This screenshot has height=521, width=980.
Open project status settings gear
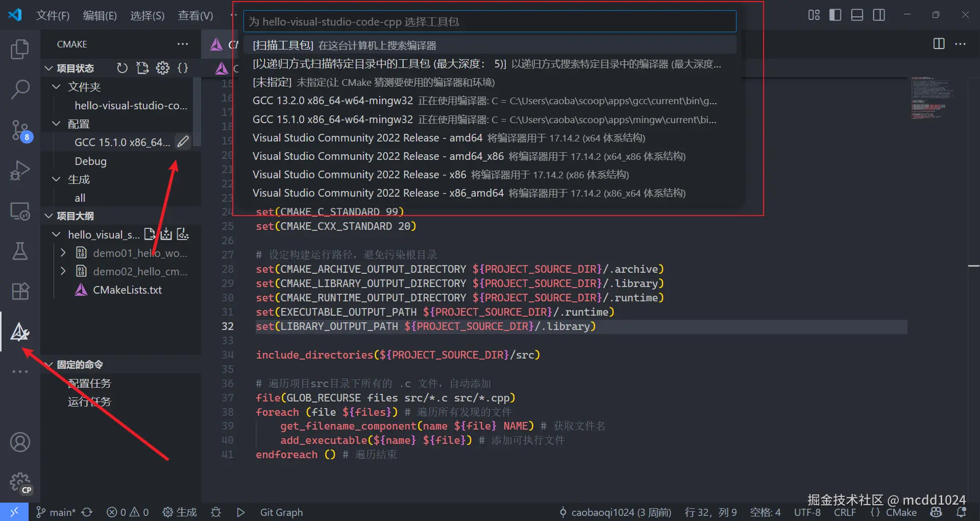tap(163, 68)
